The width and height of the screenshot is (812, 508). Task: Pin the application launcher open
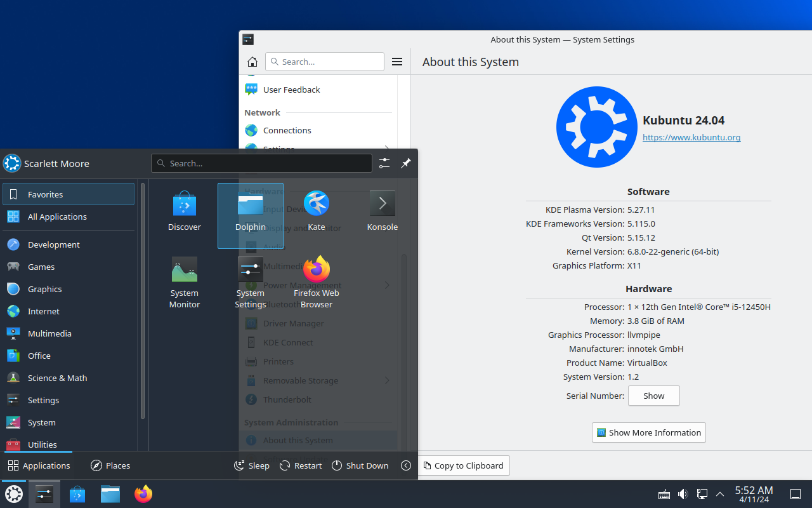point(406,163)
